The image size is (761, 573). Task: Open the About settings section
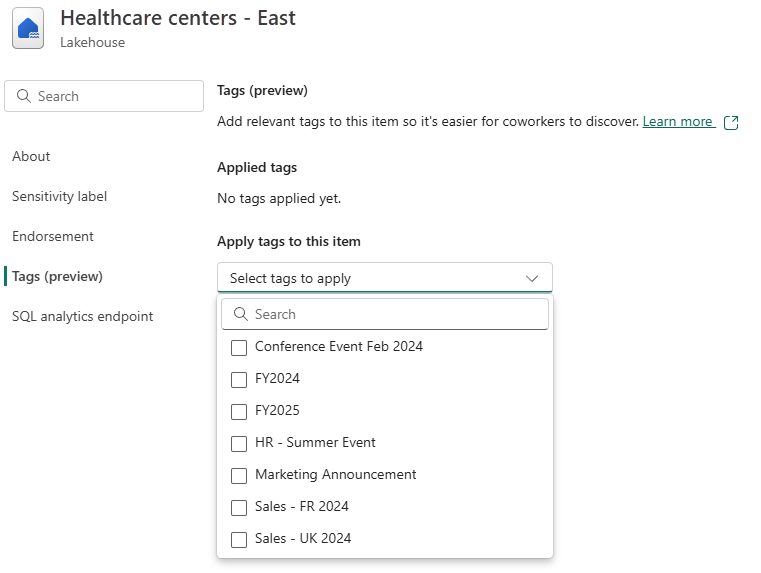pyautogui.click(x=31, y=156)
